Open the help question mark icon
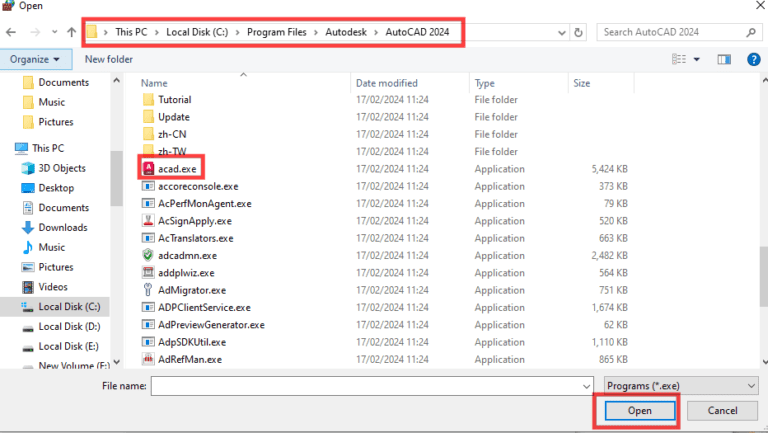The image size is (768, 433). click(x=753, y=59)
